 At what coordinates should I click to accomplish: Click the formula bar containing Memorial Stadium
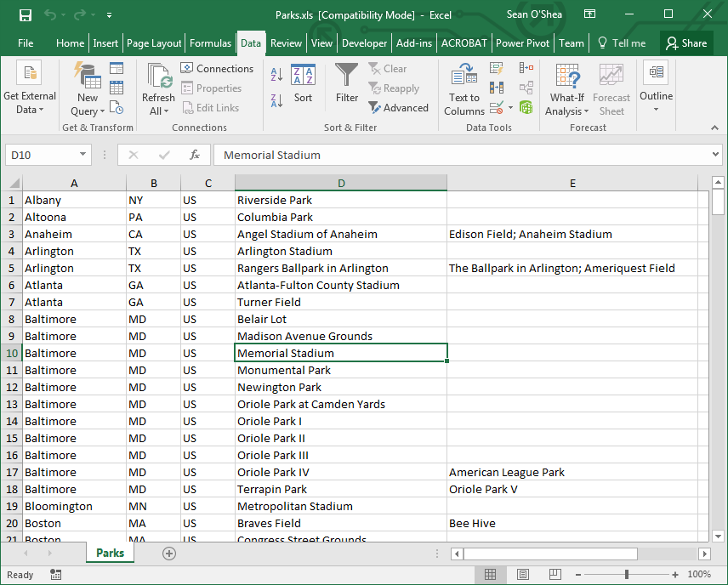(462, 155)
